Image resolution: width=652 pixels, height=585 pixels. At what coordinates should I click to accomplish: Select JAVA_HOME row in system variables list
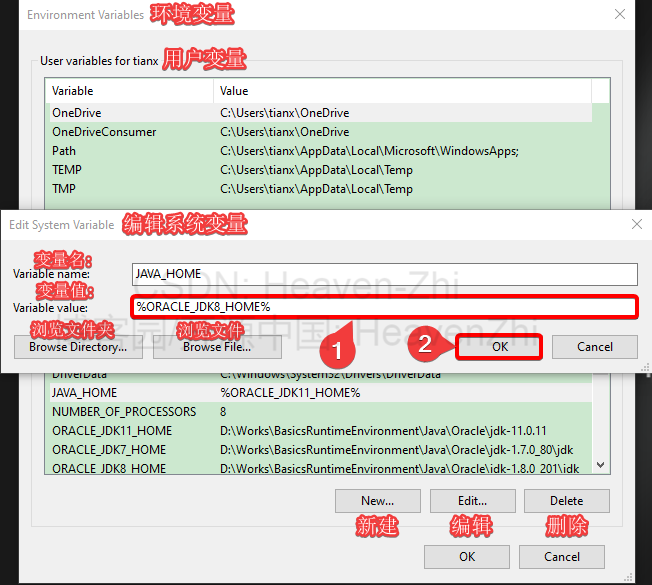(321, 393)
